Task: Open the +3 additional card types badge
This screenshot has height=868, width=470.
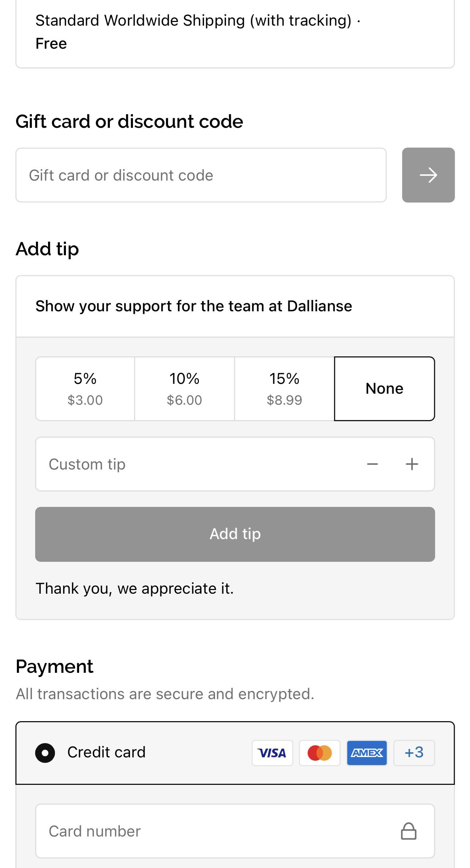Action: point(414,753)
